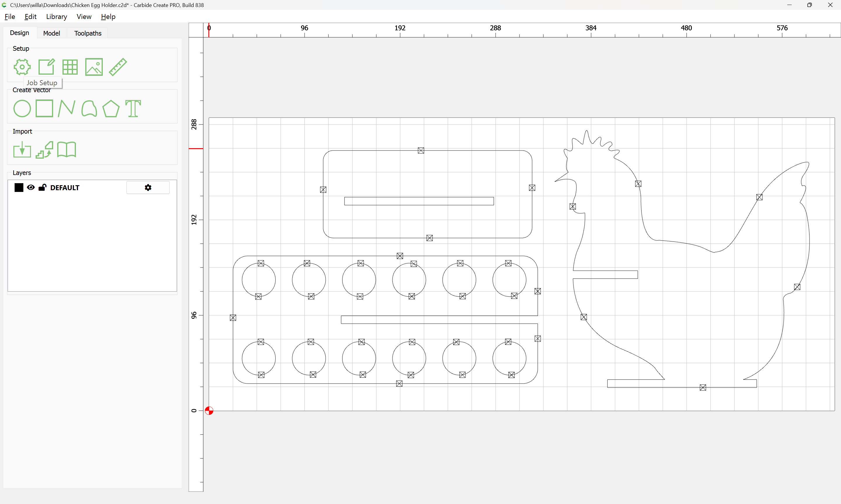The height and width of the screenshot is (504, 841).
Task: Toggle the DEFAULT layer lock icon
Action: point(43,188)
